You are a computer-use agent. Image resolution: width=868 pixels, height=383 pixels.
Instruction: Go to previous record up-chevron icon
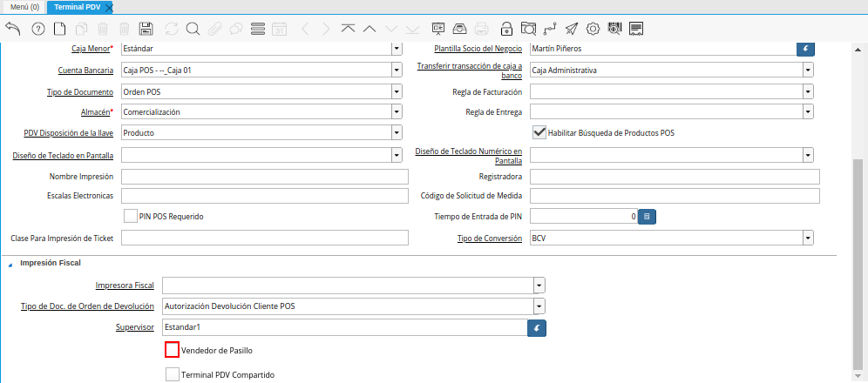click(370, 29)
